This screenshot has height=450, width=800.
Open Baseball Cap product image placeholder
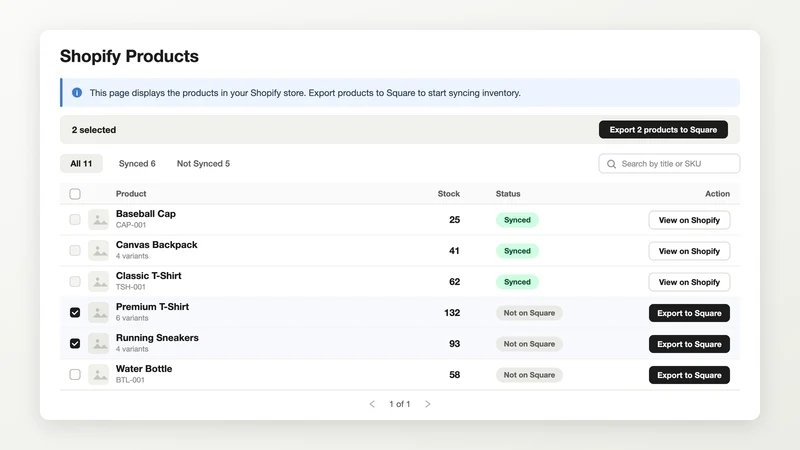tap(98, 220)
